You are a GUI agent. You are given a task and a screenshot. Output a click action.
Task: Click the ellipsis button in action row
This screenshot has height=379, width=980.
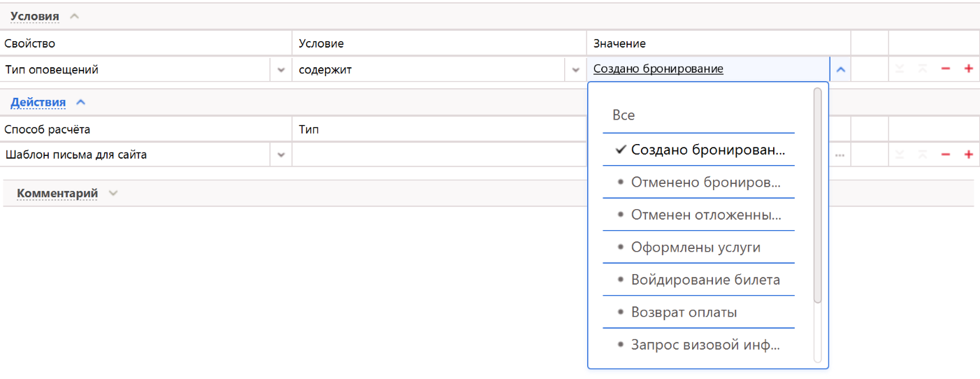click(x=840, y=155)
